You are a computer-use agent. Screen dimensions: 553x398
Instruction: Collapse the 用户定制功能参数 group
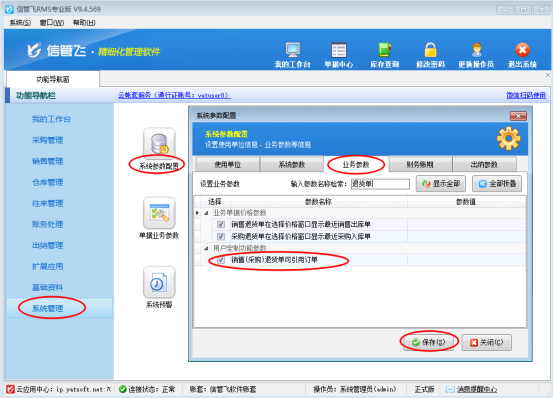click(206, 248)
